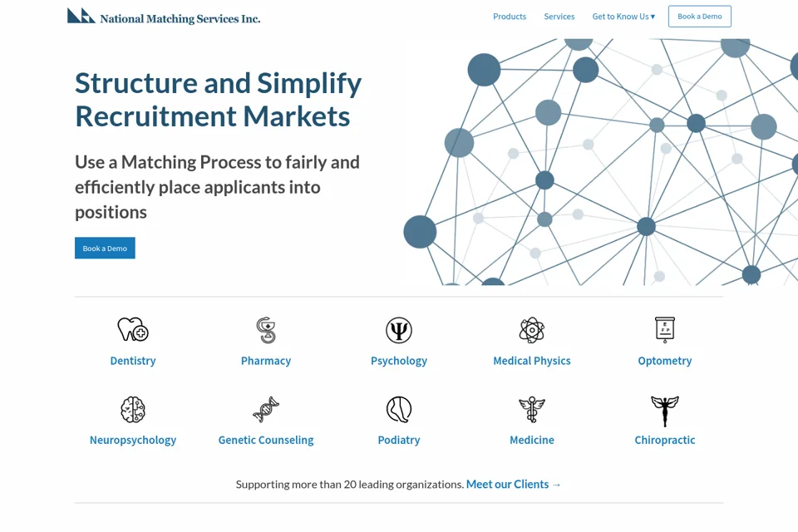
Task: Open the Medical Physics link
Action: pyautogui.click(x=532, y=361)
